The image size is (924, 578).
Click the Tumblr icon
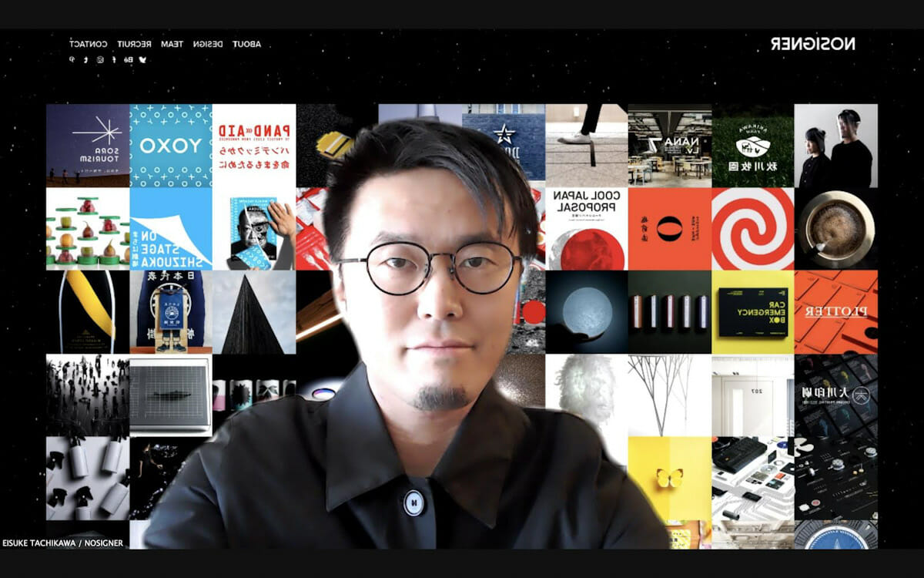tap(86, 59)
